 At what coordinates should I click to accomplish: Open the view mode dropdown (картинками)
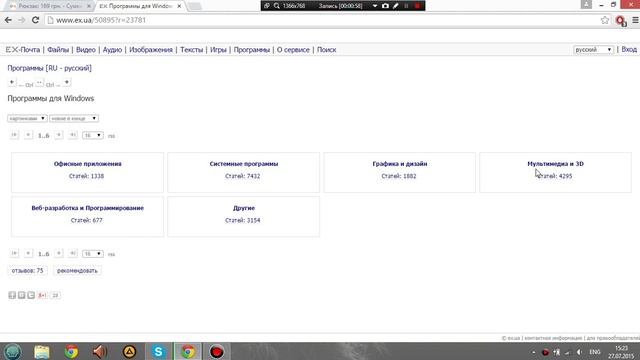(27, 118)
